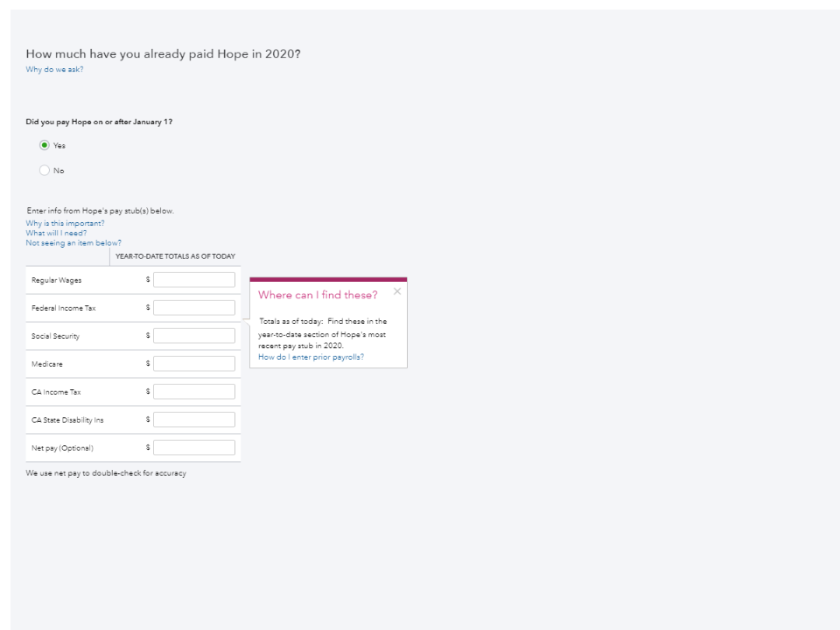Image resolution: width=840 pixels, height=630 pixels.
Task: Close the 'Where can I find these?' tooltip
Action: [x=397, y=291]
